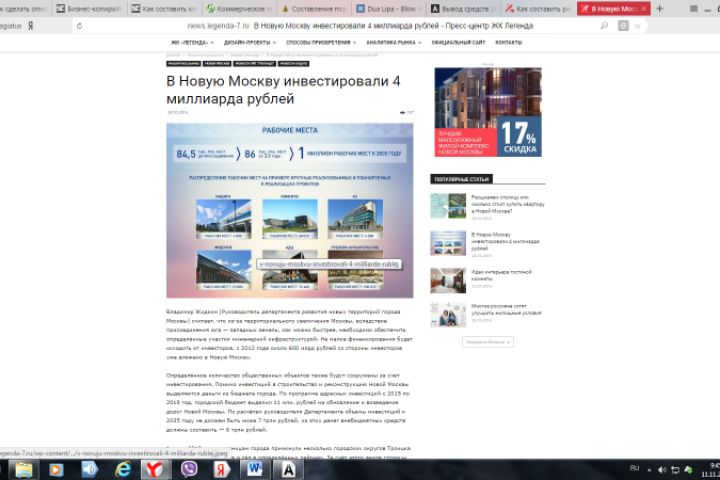
Task: Open the 'Dua Lipa - Blow' browser tab
Action: pos(389,9)
